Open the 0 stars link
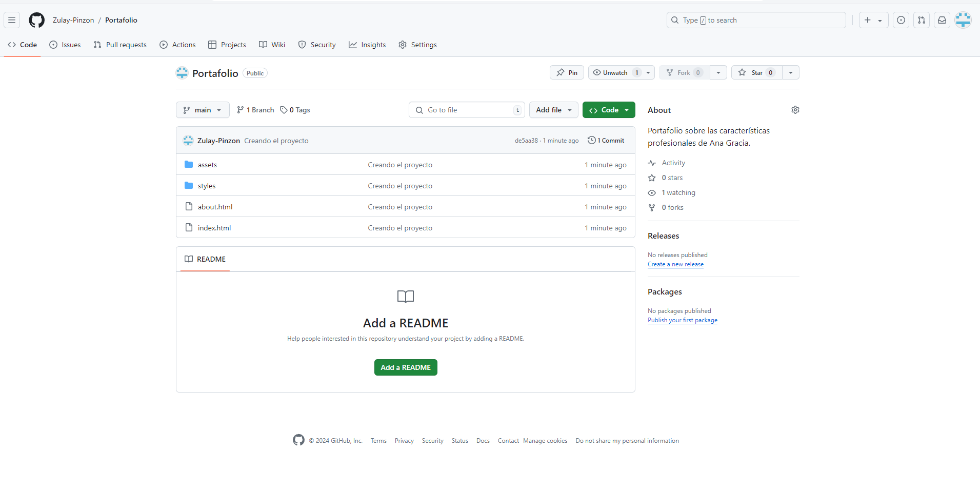Viewport: 980px width, 490px height. pyautogui.click(x=666, y=178)
